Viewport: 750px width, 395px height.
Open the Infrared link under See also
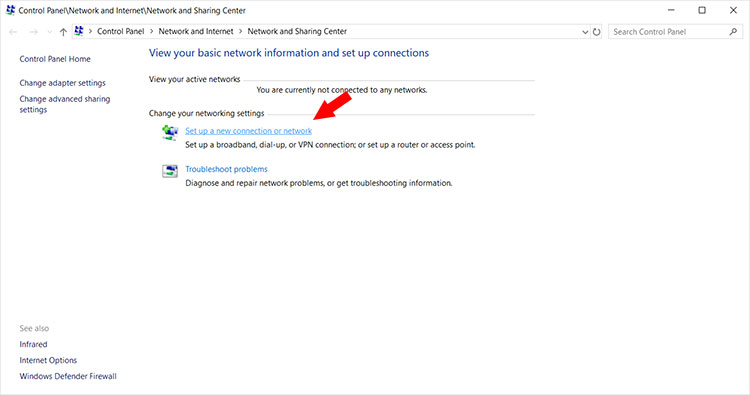[x=33, y=344]
